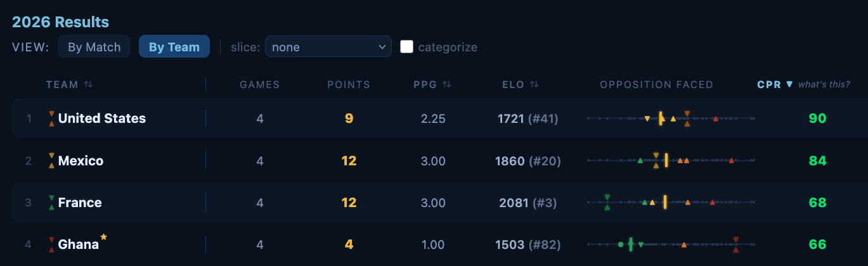
Task: Open the Mexico team name link
Action: pyautogui.click(x=81, y=161)
